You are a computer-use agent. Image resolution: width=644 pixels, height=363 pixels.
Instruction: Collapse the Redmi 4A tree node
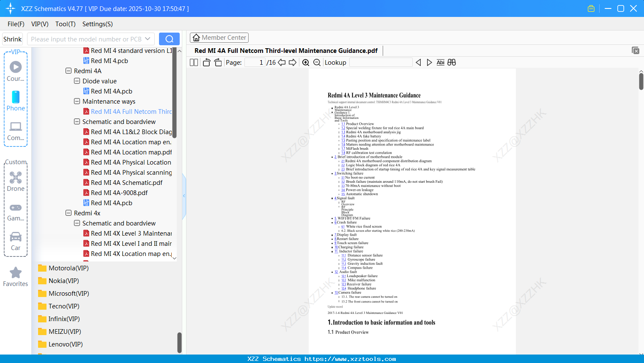point(69,71)
